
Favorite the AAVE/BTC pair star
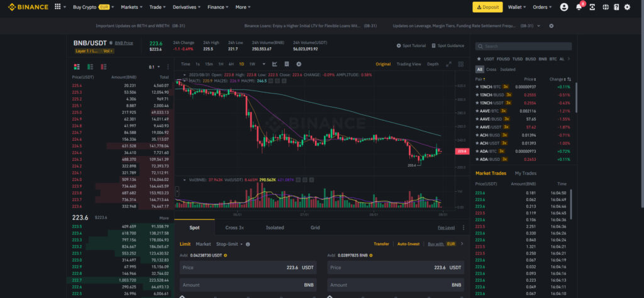477,111
